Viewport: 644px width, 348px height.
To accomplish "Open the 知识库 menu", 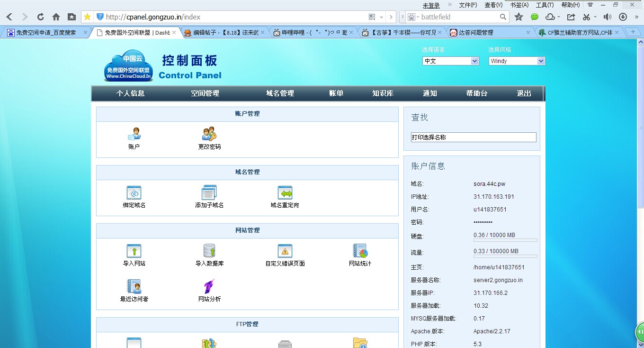I will coord(383,93).
